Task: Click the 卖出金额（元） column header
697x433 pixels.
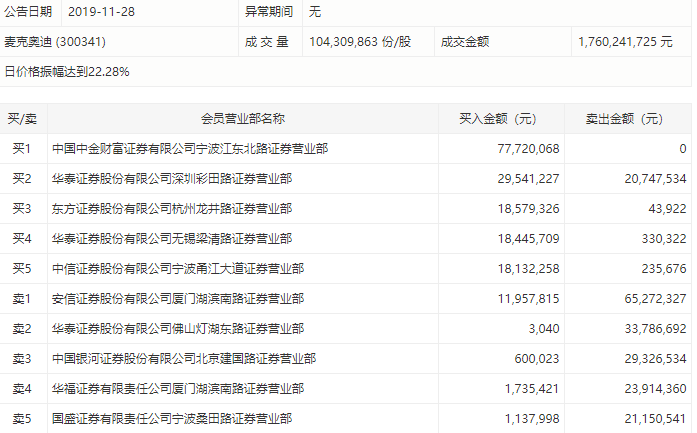Action: (624, 119)
